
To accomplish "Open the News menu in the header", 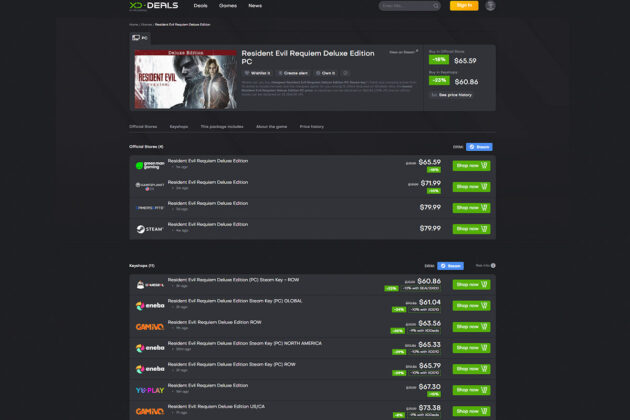I will point(255,6).
